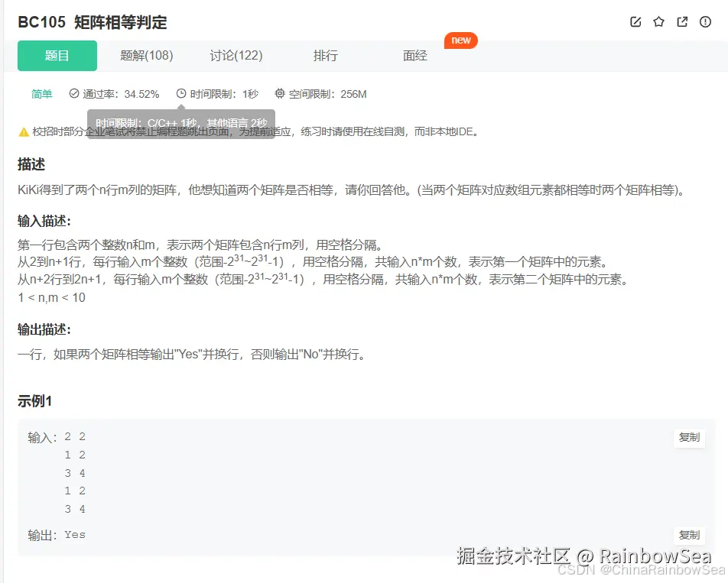Image resolution: width=728 pixels, height=583 pixels.
Task: Click the new badge above 面经
Action: (460, 41)
